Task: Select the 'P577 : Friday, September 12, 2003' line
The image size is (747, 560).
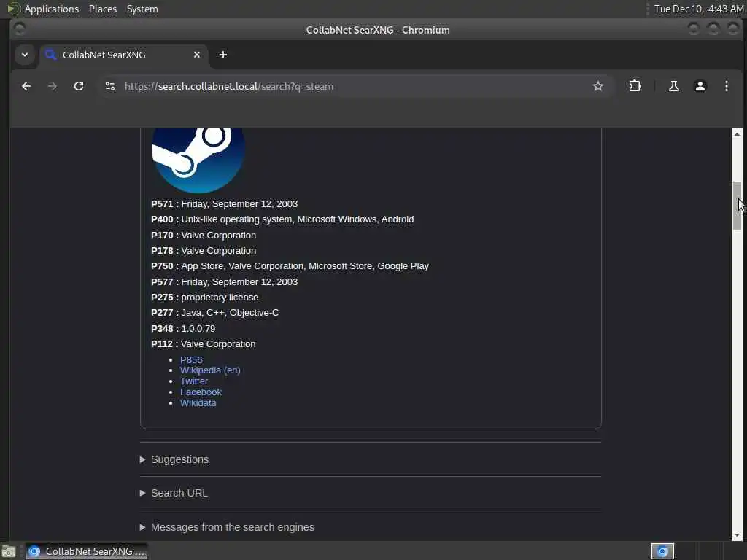Action: pyautogui.click(x=225, y=282)
